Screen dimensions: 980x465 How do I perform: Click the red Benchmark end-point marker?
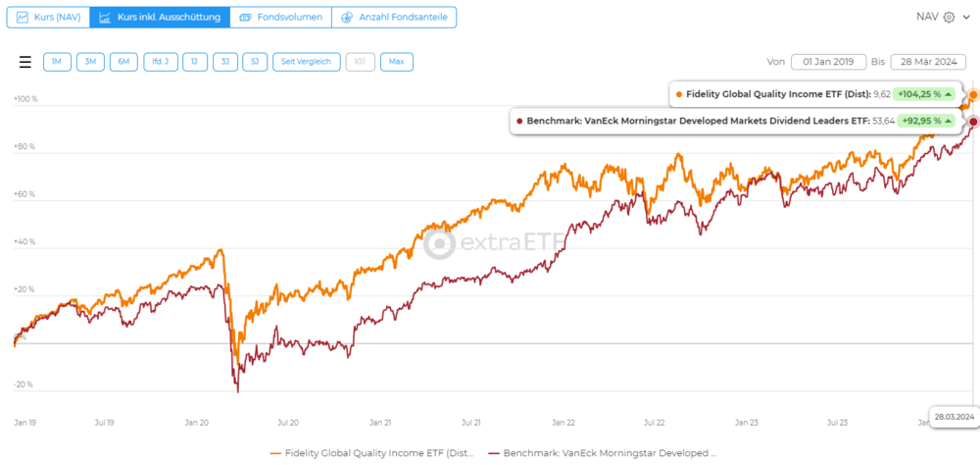pos(972,122)
